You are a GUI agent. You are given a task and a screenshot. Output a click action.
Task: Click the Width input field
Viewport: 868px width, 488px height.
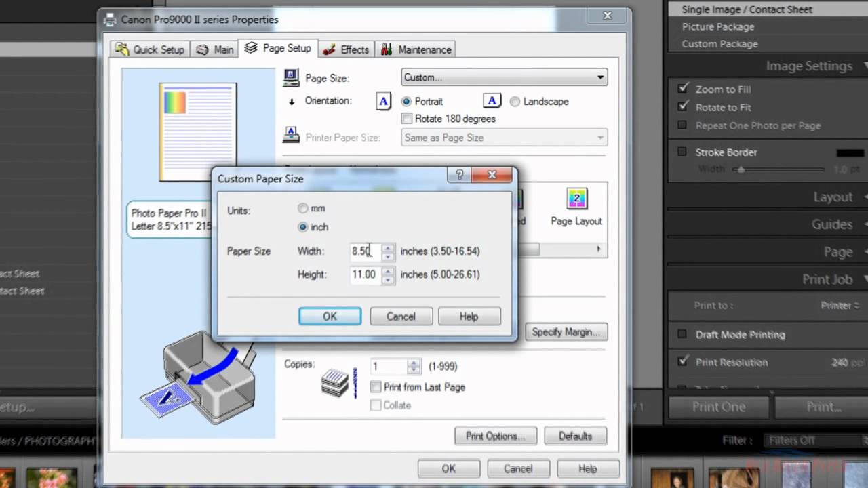(366, 251)
